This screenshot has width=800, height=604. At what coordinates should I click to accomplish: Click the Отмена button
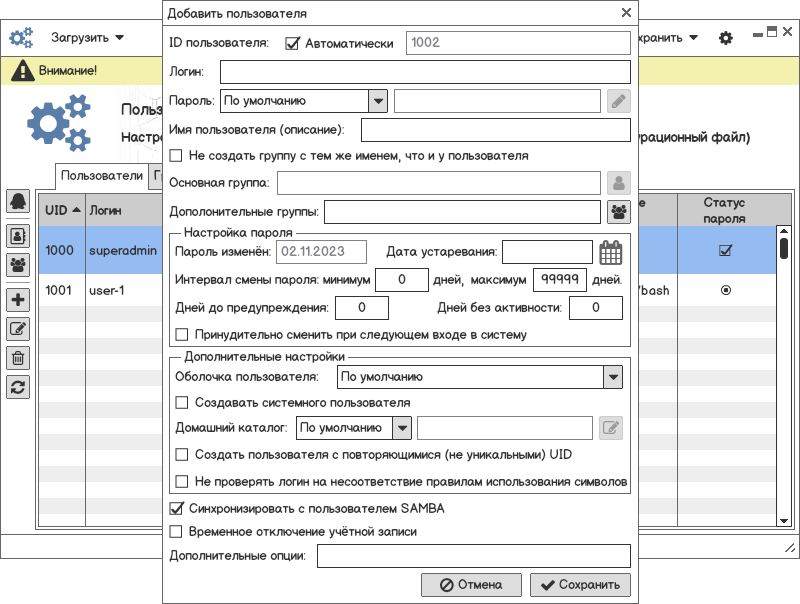471,585
